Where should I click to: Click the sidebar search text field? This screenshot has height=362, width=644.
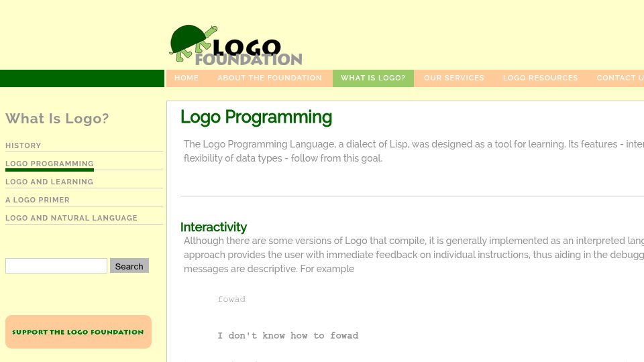coord(56,266)
